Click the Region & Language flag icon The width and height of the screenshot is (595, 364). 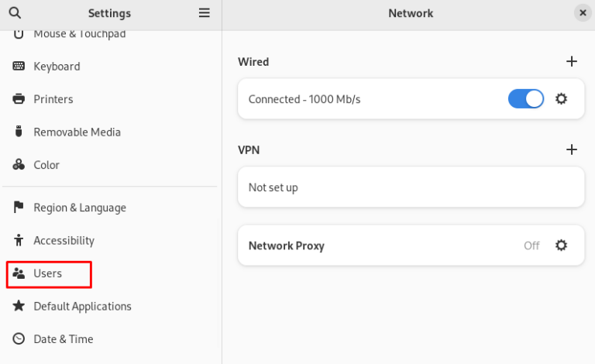click(19, 208)
